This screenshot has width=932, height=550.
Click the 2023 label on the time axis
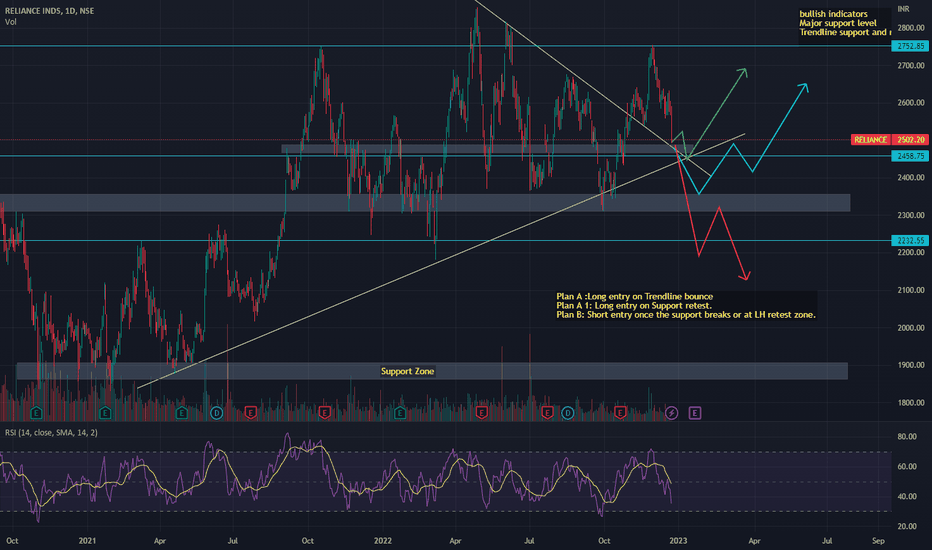click(678, 540)
